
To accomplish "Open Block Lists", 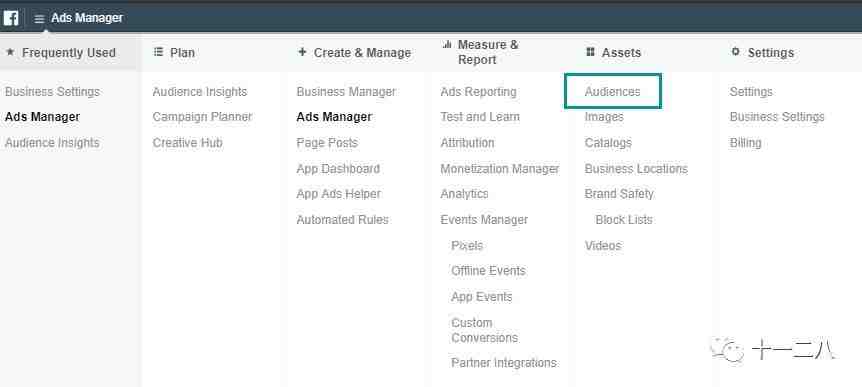I will pos(624,220).
